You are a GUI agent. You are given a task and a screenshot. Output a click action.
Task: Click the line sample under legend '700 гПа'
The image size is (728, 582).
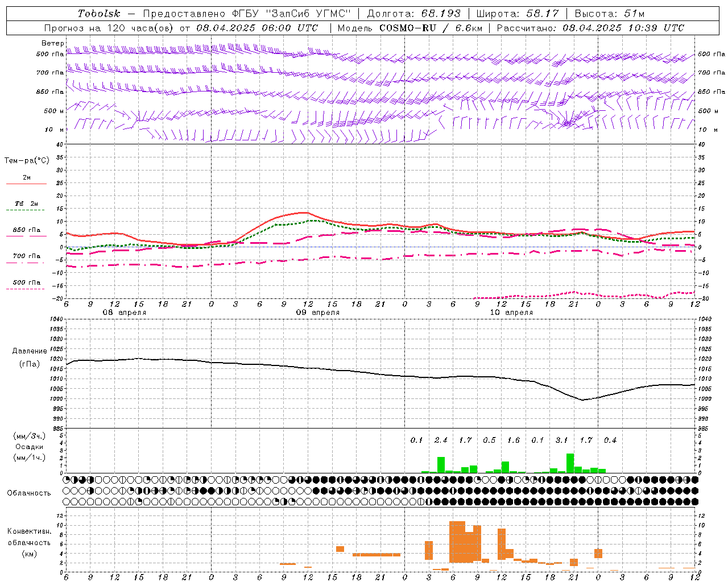pyautogui.click(x=25, y=263)
